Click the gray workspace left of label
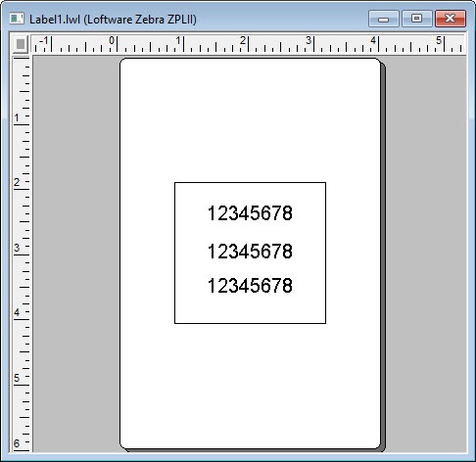The image size is (476, 462). click(x=76, y=254)
